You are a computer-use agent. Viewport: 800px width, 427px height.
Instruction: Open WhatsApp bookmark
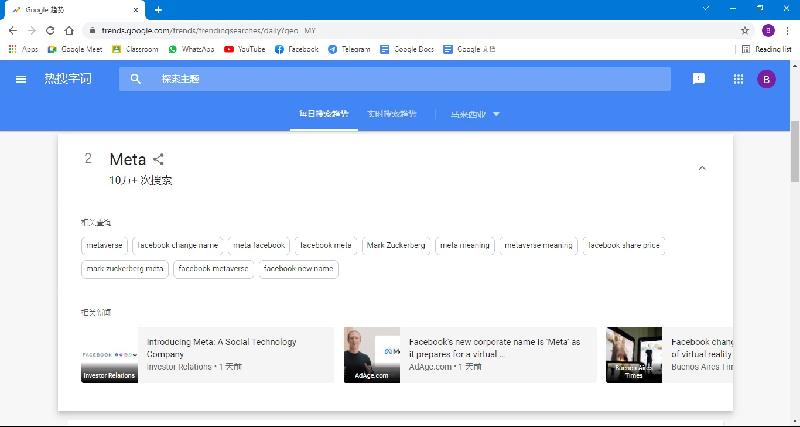(x=191, y=49)
